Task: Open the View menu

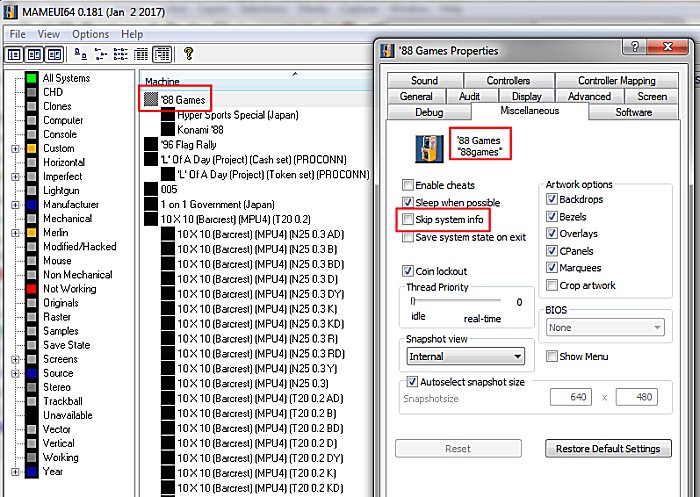Action: point(49,34)
